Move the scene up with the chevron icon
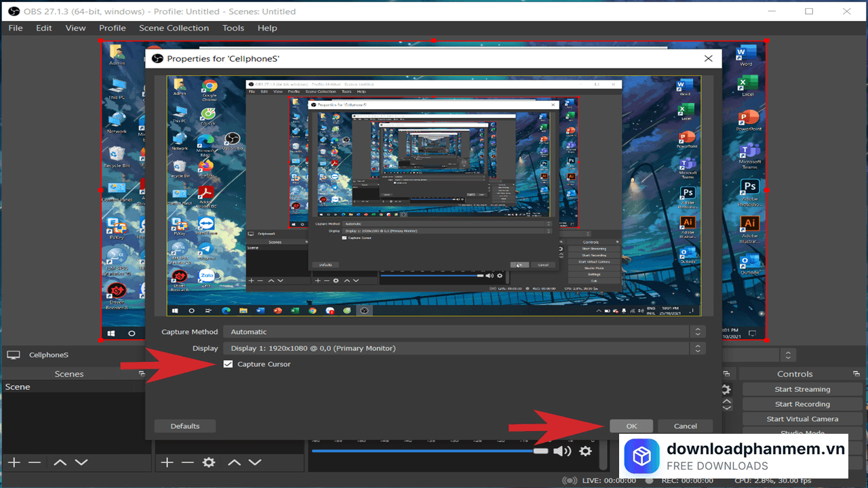Screen dimensions: 868x488 tap(60, 462)
